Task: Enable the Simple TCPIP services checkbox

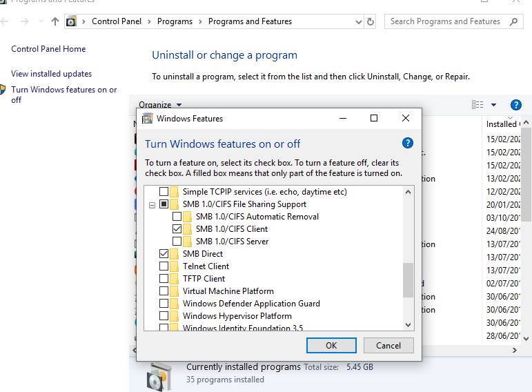Action: click(x=164, y=192)
